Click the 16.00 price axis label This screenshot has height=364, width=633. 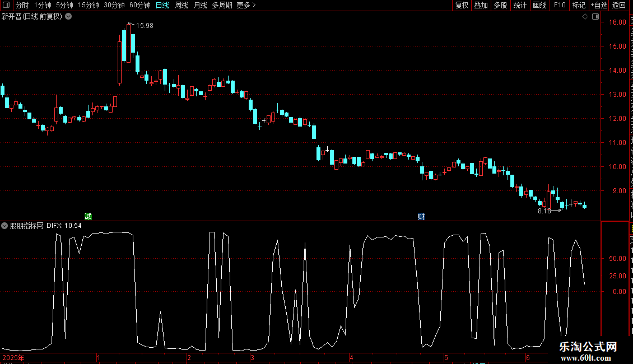click(x=618, y=22)
